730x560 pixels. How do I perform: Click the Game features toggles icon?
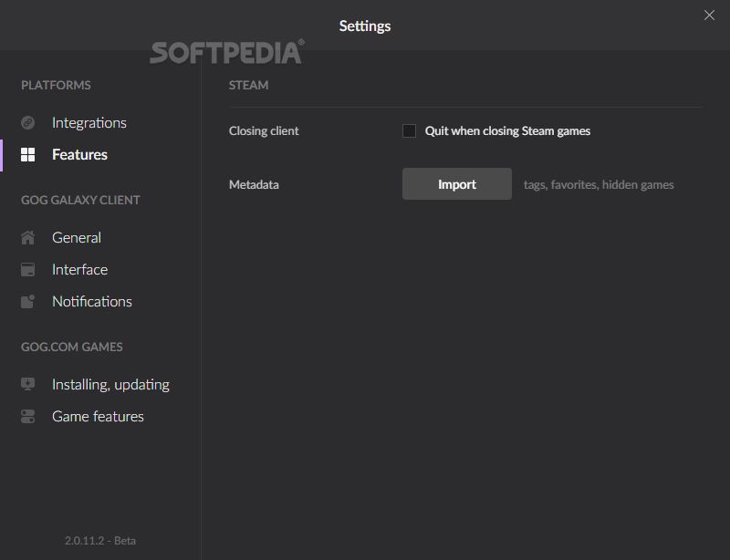coord(28,416)
